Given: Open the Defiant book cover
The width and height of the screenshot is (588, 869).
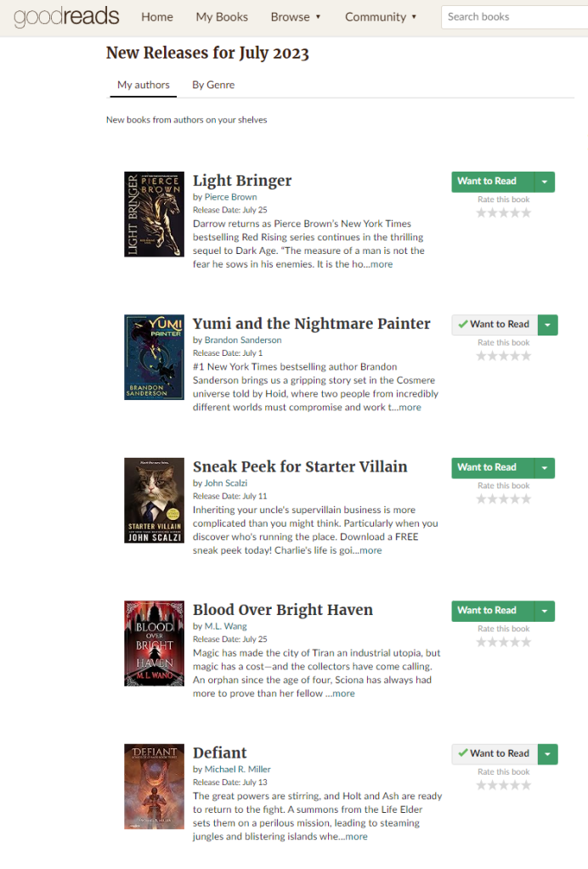Looking at the screenshot, I should click(x=154, y=787).
